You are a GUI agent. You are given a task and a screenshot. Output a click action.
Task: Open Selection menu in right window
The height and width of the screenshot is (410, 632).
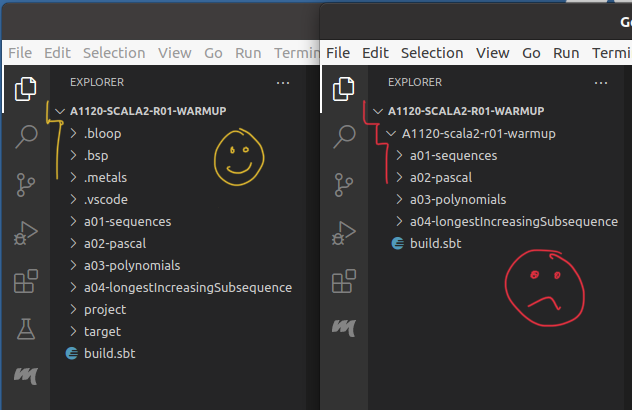point(432,53)
